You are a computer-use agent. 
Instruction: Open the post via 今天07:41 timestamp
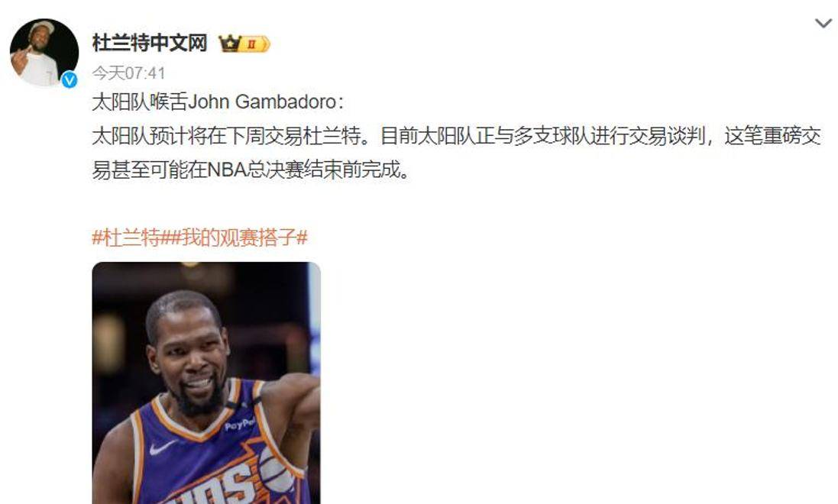128,73
